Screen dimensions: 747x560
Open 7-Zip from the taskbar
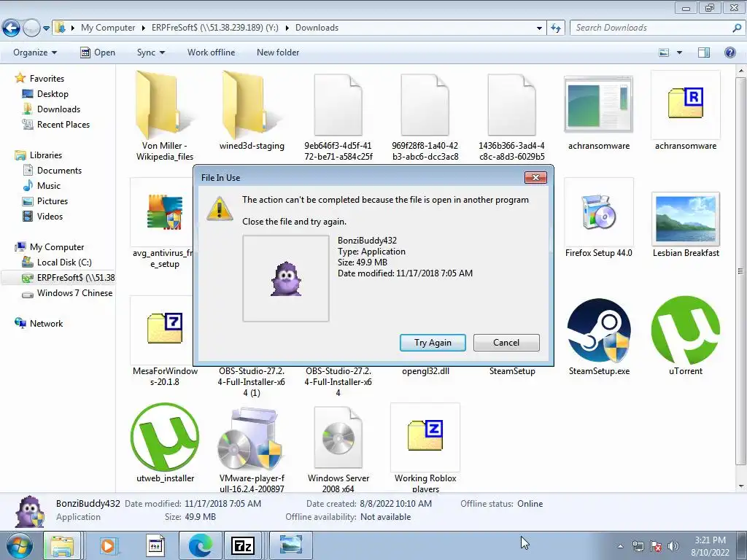click(x=242, y=545)
